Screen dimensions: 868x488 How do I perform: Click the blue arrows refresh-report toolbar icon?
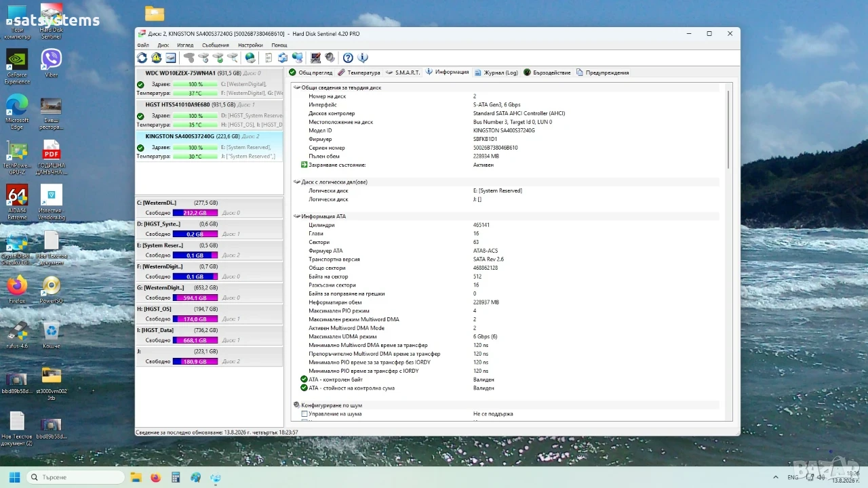(x=283, y=58)
